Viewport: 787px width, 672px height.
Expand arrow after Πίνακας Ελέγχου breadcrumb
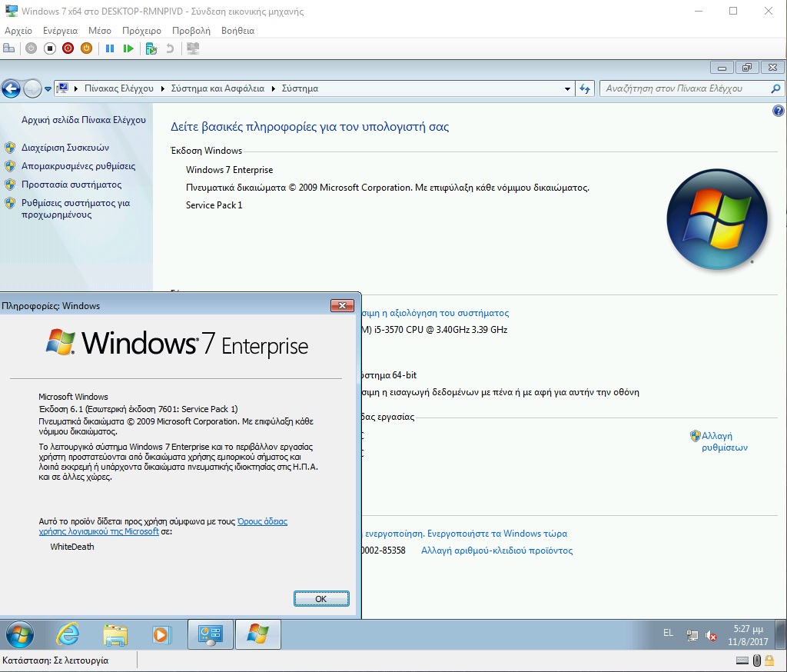[x=163, y=88]
